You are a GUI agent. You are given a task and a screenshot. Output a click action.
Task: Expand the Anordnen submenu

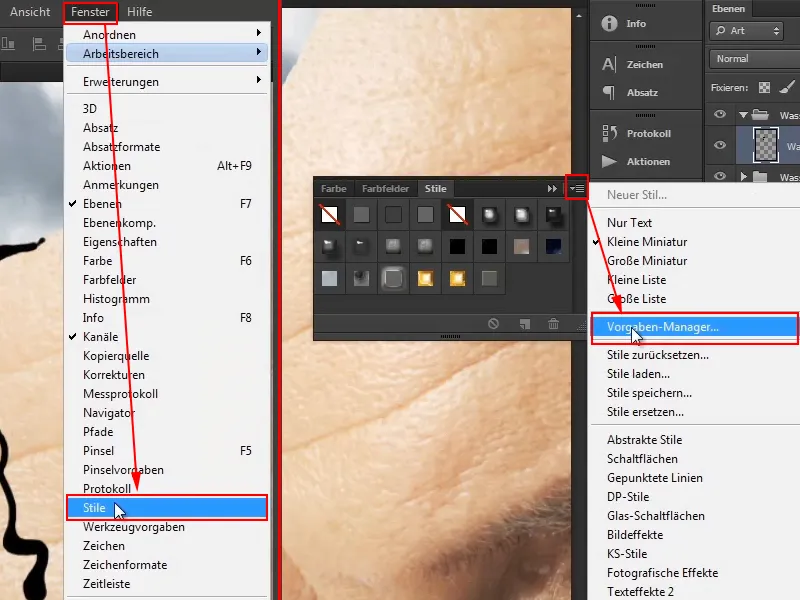click(167, 34)
